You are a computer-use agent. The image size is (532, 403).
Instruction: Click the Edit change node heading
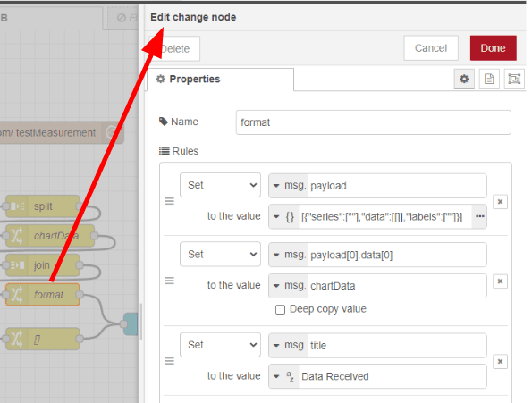tap(193, 17)
